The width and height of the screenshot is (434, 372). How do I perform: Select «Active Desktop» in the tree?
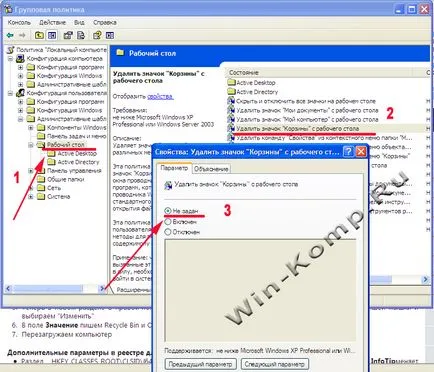(77, 153)
